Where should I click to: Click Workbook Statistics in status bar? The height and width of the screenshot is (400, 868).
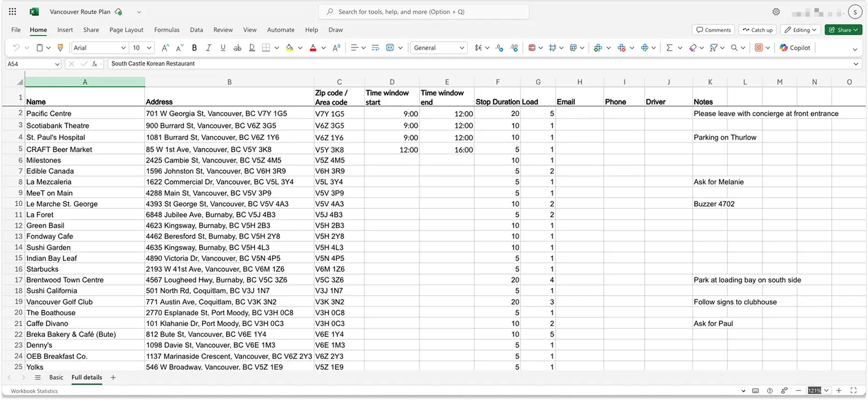34,391
